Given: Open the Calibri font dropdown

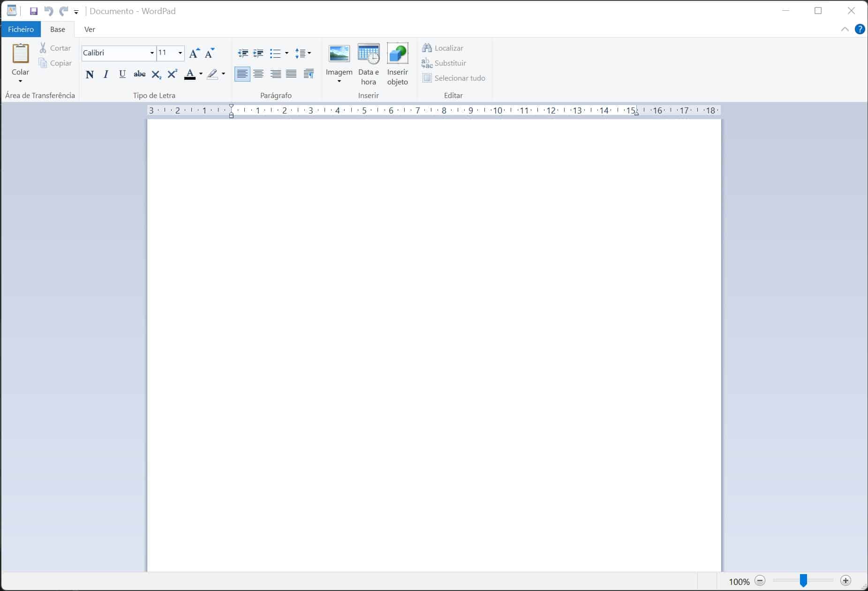Looking at the screenshot, I should (151, 53).
